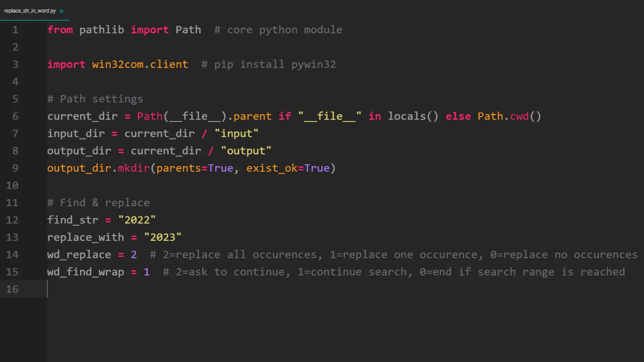This screenshot has width=644, height=362.
Task: Click the wd_replace value 2
Action: (133, 254)
